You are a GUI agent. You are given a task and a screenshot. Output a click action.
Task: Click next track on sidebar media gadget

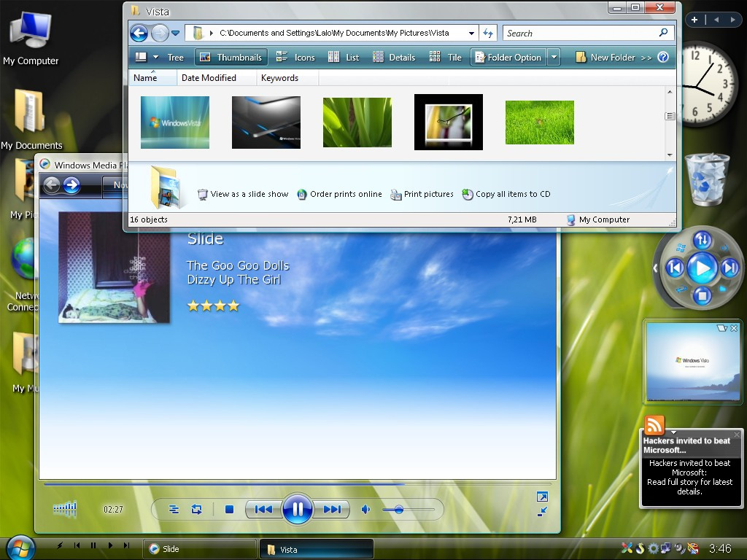tap(729, 268)
